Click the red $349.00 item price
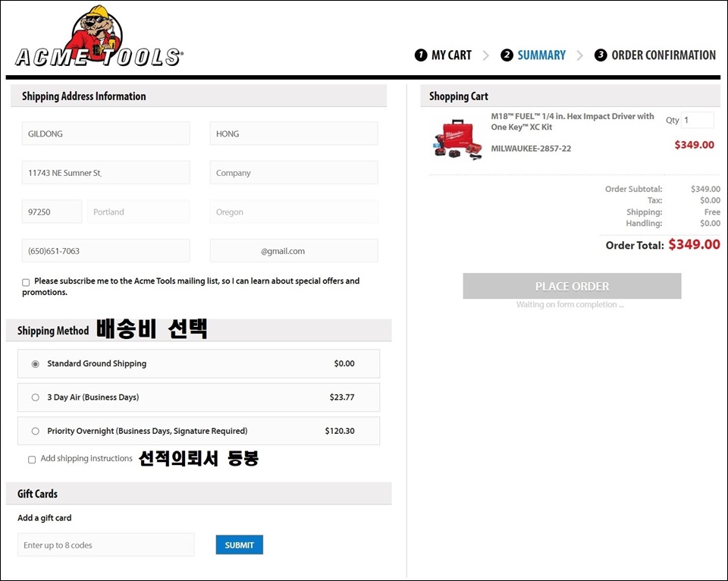This screenshot has height=581, width=728. click(x=694, y=145)
